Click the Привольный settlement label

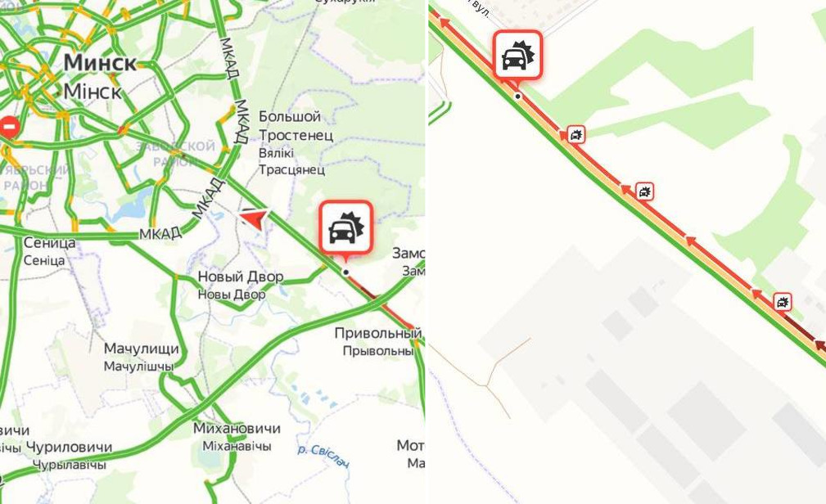(377, 333)
